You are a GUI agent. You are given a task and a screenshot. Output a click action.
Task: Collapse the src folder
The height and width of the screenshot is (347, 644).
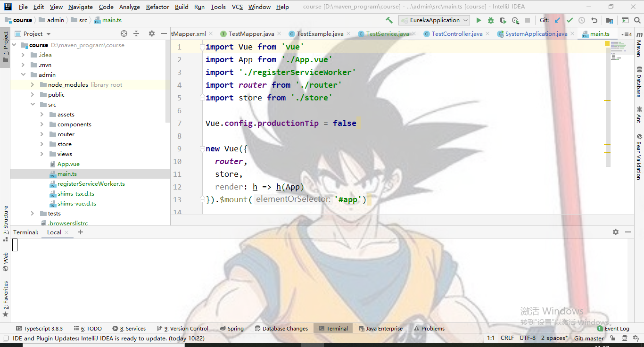32,105
